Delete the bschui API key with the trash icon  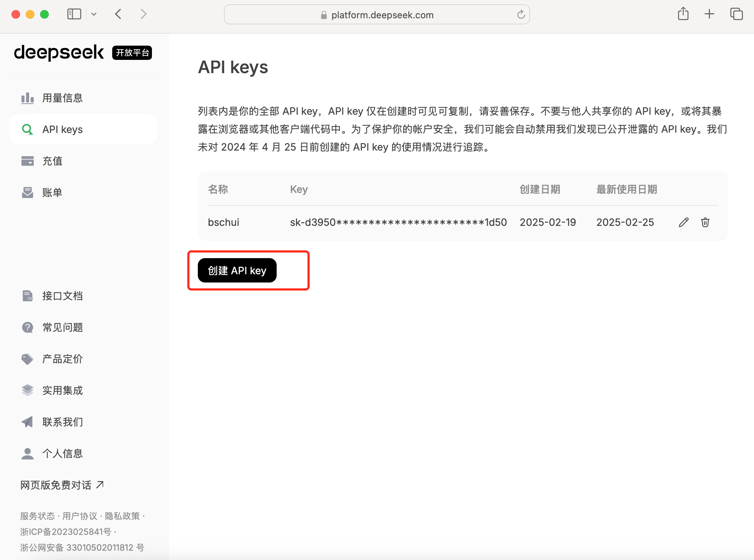[x=705, y=222]
